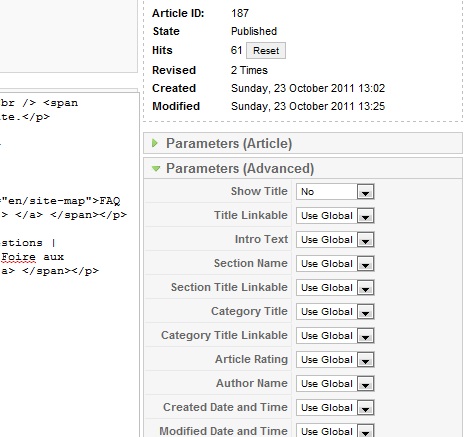The image size is (468, 437).
Task: Click the Hits label
Action: pyautogui.click(x=162, y=50)
